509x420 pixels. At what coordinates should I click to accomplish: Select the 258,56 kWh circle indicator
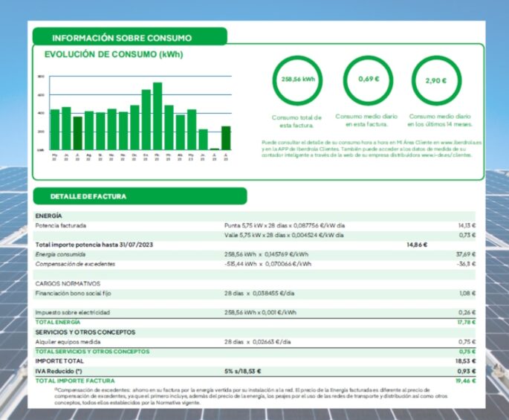[x=297, y=80]
